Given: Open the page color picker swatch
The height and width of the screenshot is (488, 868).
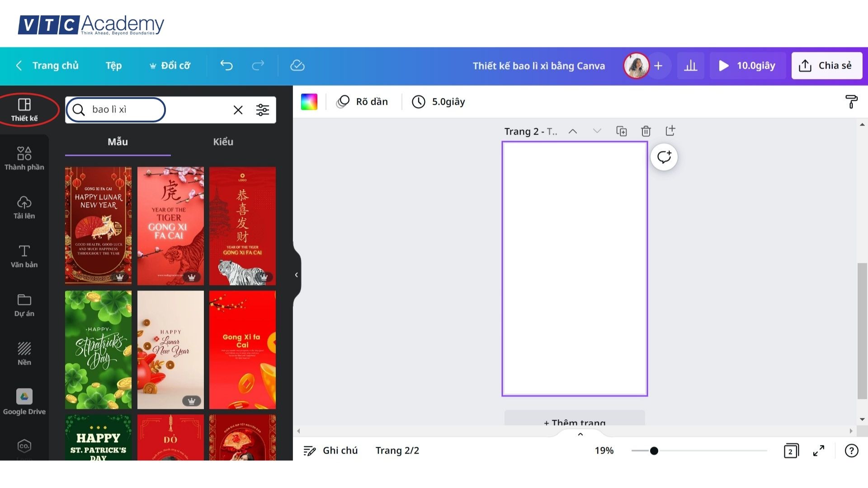Looking at the screenshot, I should click(309, 101).
